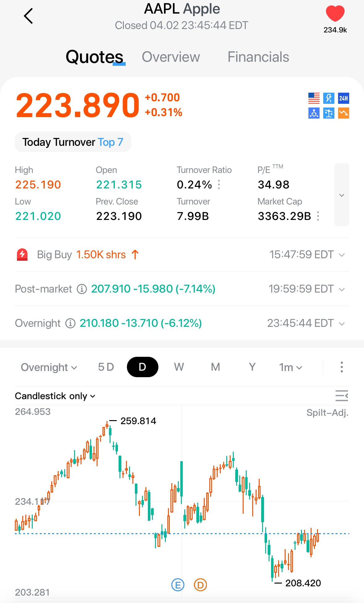Screen dimensions: 364x603
Task: Tap the blue lightning bolt icon
Action: [x=328, y=98]
